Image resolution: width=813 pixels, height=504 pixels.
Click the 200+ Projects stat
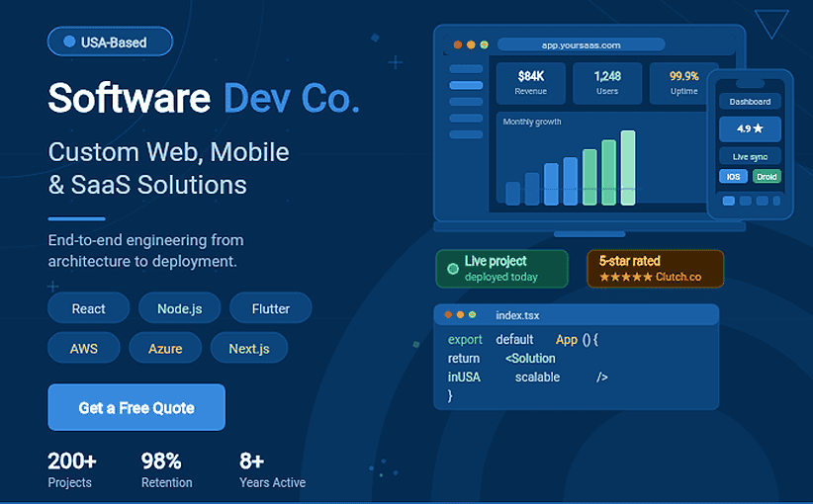point(72,469)
